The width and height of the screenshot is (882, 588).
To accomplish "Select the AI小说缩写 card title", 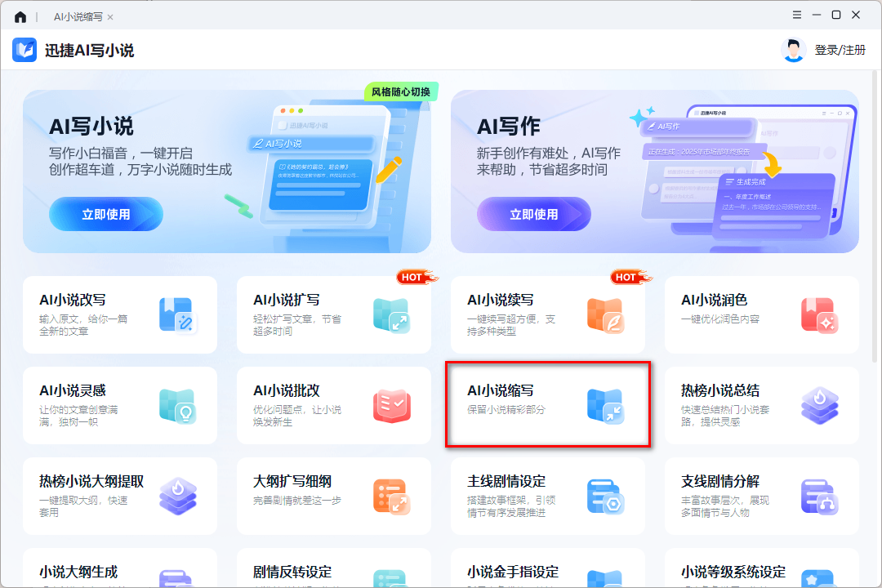I will [501, 390].
